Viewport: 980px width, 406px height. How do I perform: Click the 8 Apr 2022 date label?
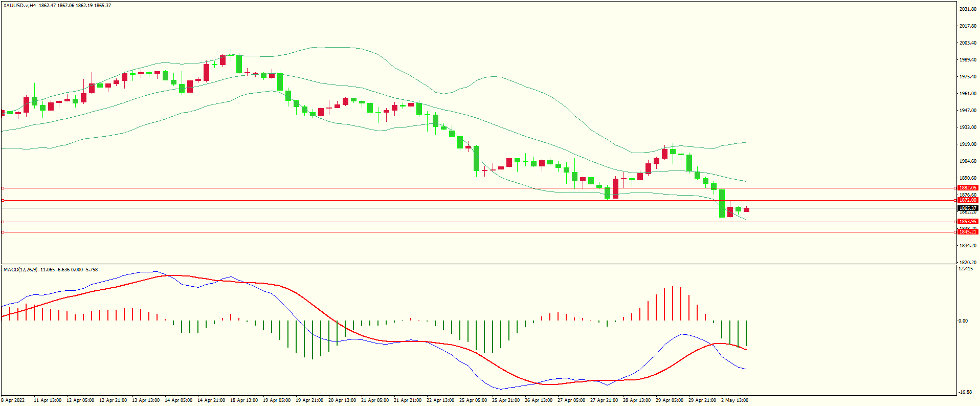13,400
